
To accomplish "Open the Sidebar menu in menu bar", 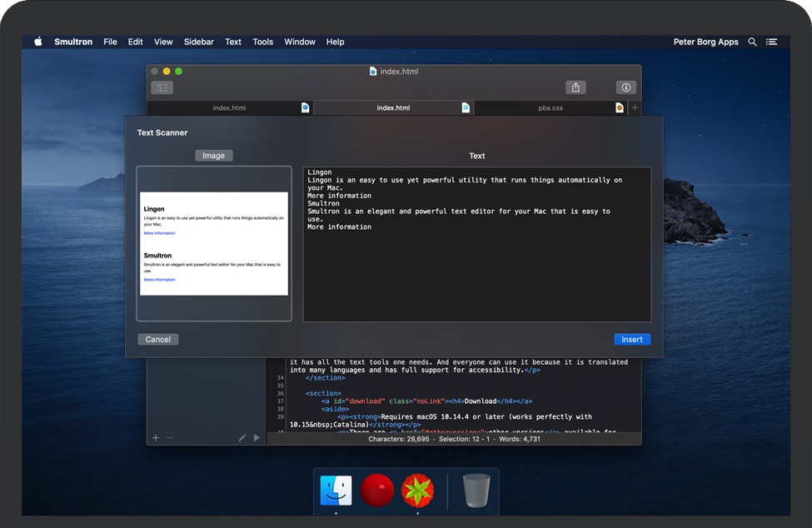I will tap(199, 42).
